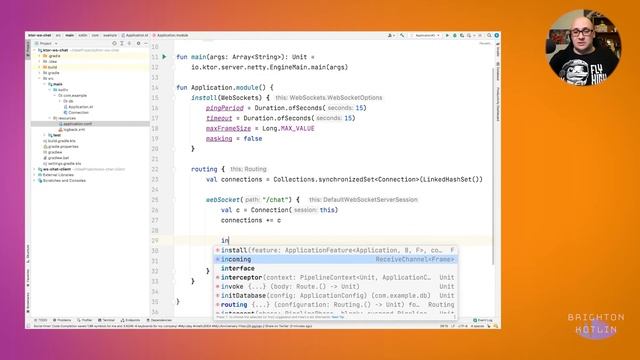Image resolution: width=640 pixels, height=360 pixels.
Task: Open the Database tool window on right edge
Action: pos(498,71)
